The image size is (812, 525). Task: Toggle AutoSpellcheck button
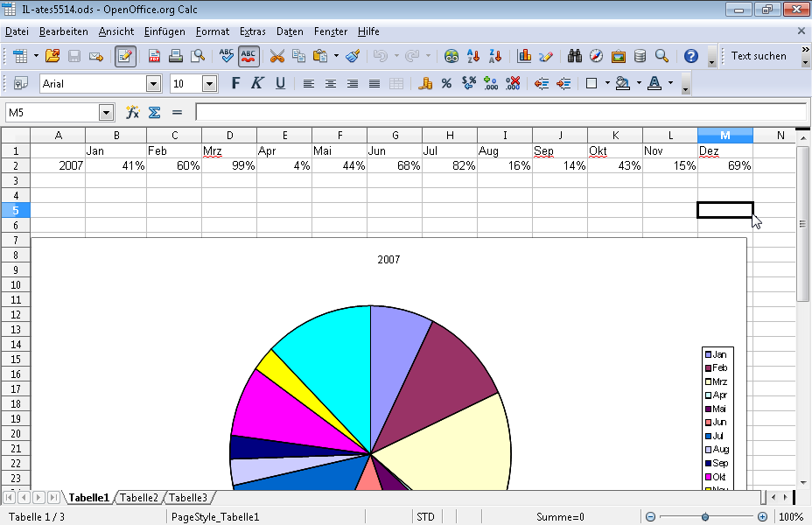point(248,56)
